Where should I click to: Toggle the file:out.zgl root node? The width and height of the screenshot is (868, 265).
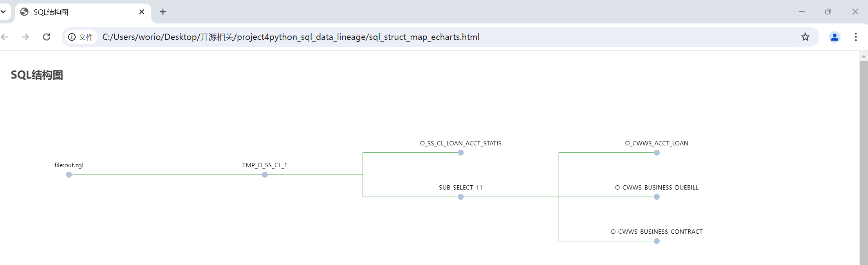tap(69, 175)
